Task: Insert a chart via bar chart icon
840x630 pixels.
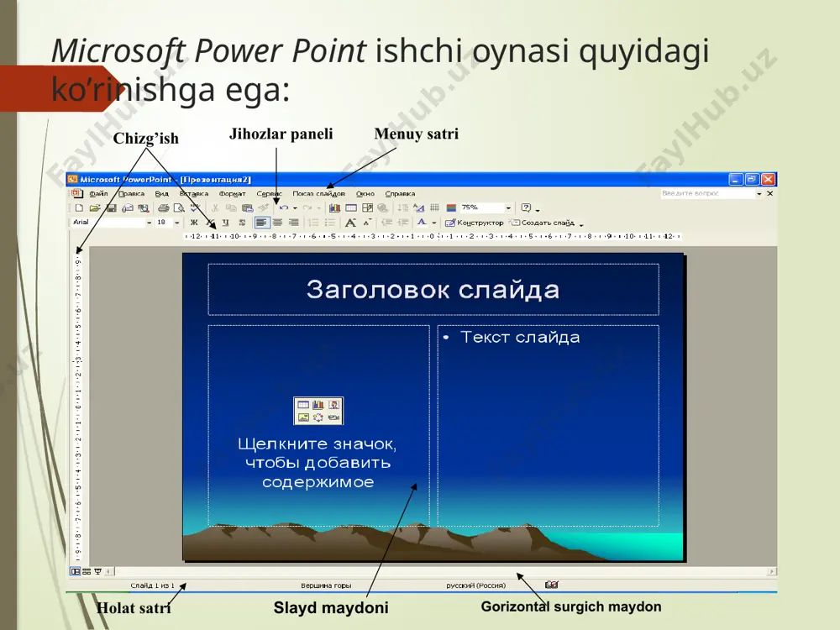Action: pyautogui.click(x=335, y=207)
